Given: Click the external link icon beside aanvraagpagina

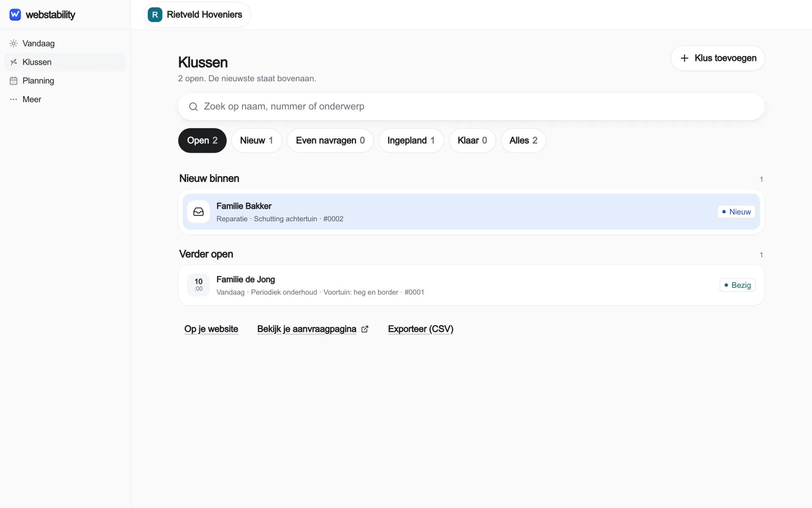Looking at the screenshot, I should point(365,329).
